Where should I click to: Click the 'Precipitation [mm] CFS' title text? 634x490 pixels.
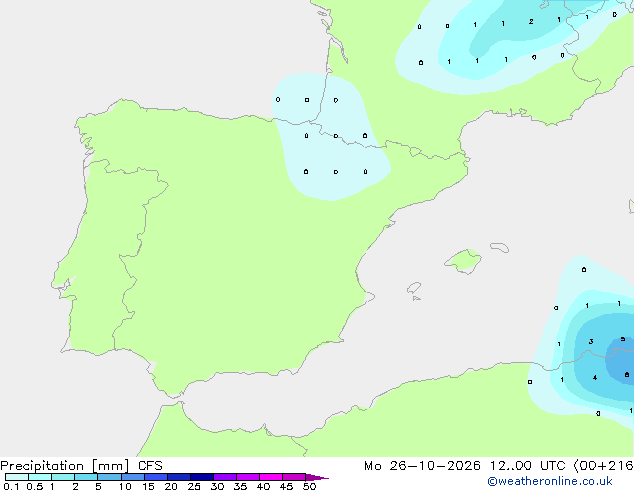(x=81, y=466)
